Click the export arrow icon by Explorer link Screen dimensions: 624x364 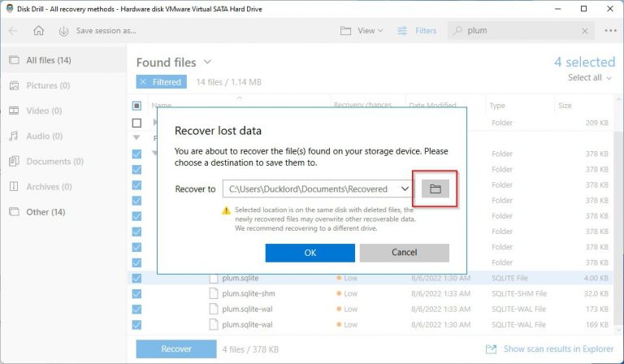pyautogui.click(x=491, y=349)
